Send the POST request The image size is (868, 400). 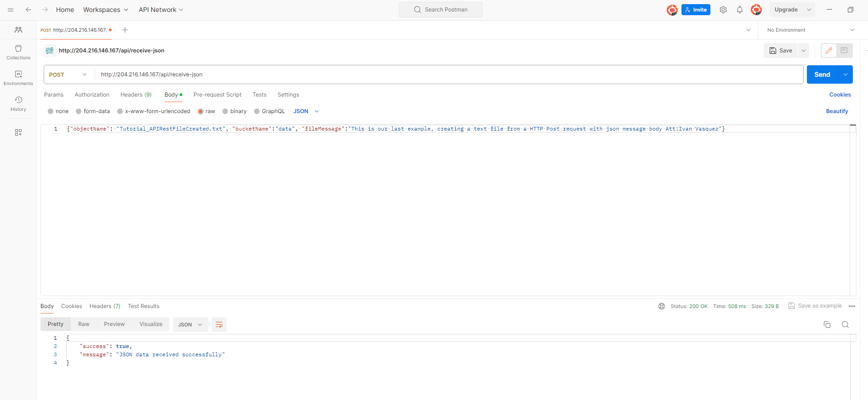pos(823,74)
